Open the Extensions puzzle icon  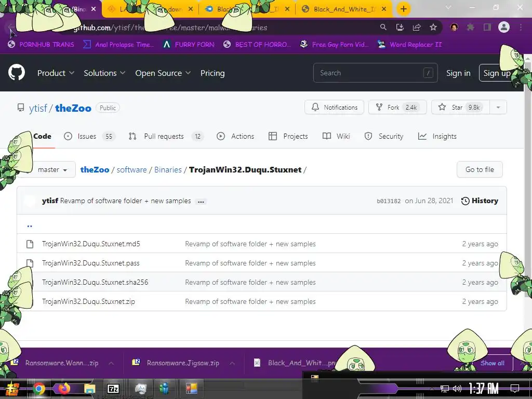[x=470, y=27]
